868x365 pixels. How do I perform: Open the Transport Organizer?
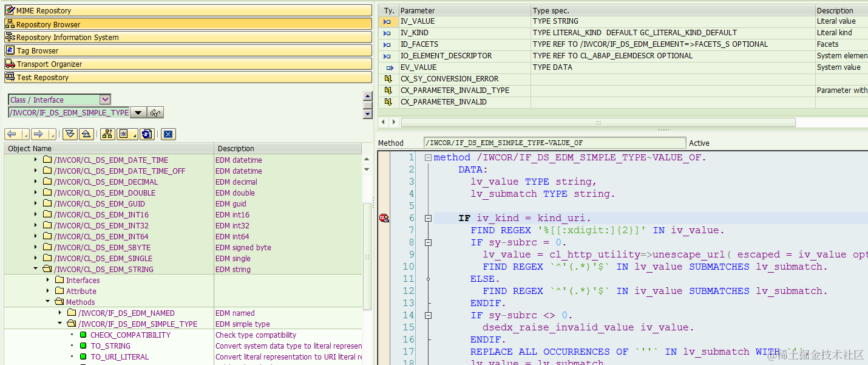[x=188, y=64]
